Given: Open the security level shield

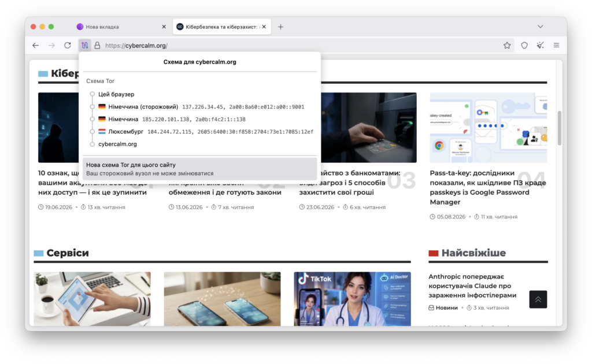Looking at the screenshot, I should click(524, 46).
